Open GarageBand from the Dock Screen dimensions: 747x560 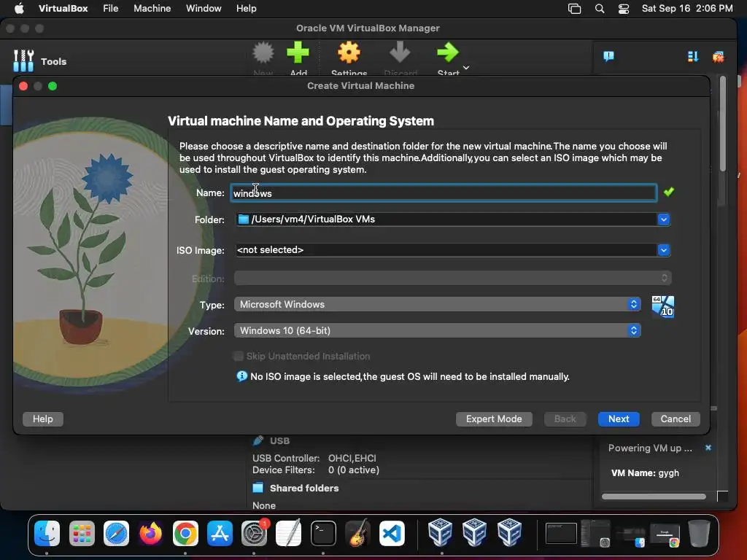(x=357, y=533)
